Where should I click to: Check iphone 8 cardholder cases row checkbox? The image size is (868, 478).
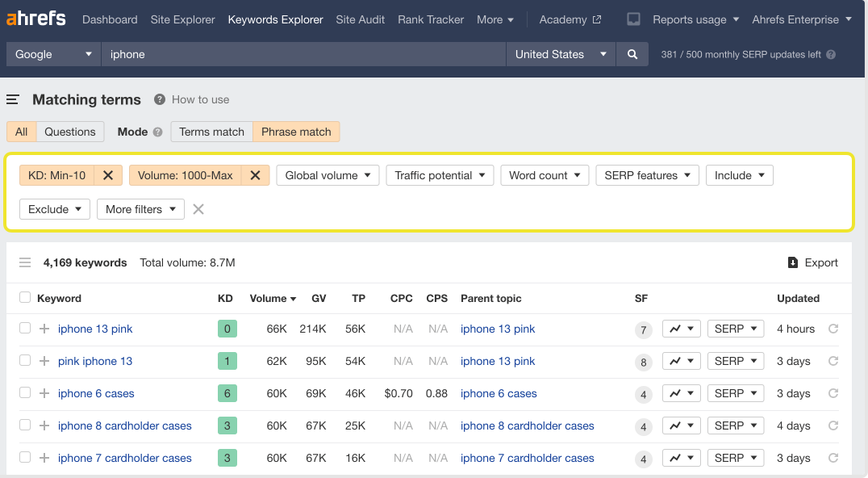pos(25,424)
